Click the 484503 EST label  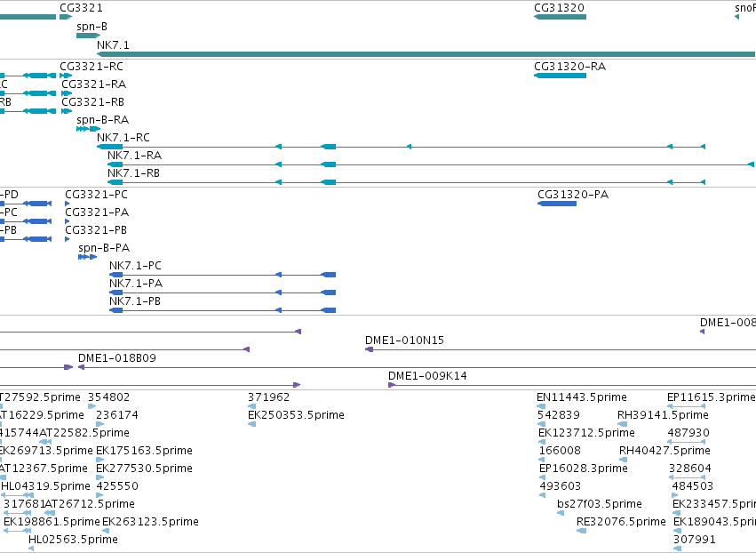(x=692, y=486)
